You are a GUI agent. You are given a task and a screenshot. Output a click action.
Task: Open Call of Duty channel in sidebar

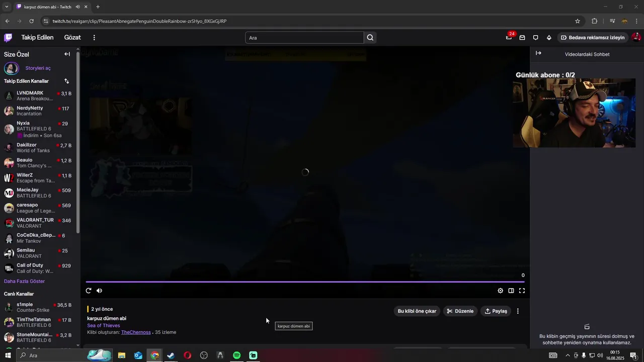click(x=38, y=268)
